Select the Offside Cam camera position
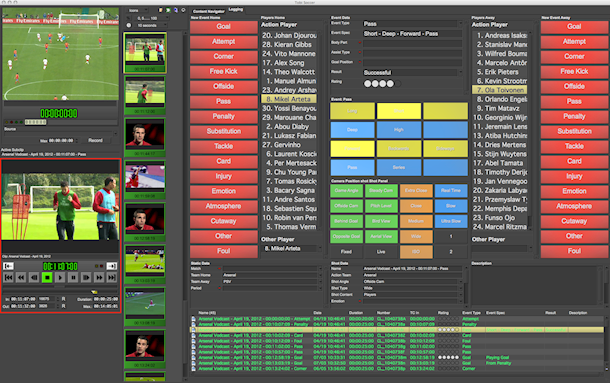Viewport: 610px width, 383px height. coord(346,206)
